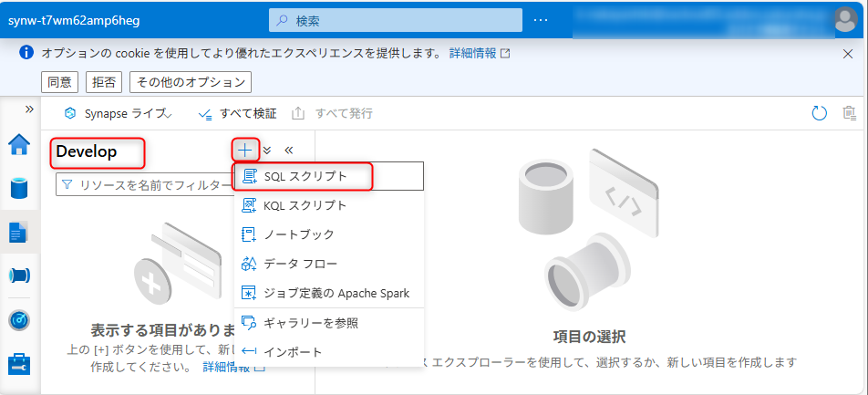Select データ フロー menu item

[300, 264]
